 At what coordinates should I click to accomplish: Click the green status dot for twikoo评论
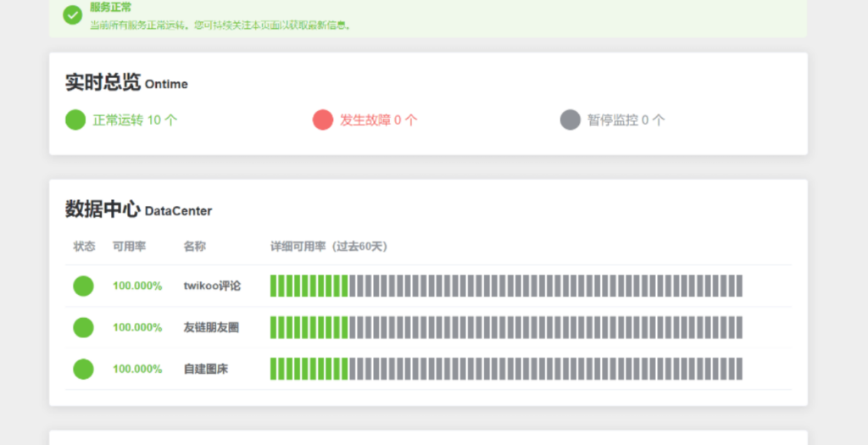pos(83,286)
